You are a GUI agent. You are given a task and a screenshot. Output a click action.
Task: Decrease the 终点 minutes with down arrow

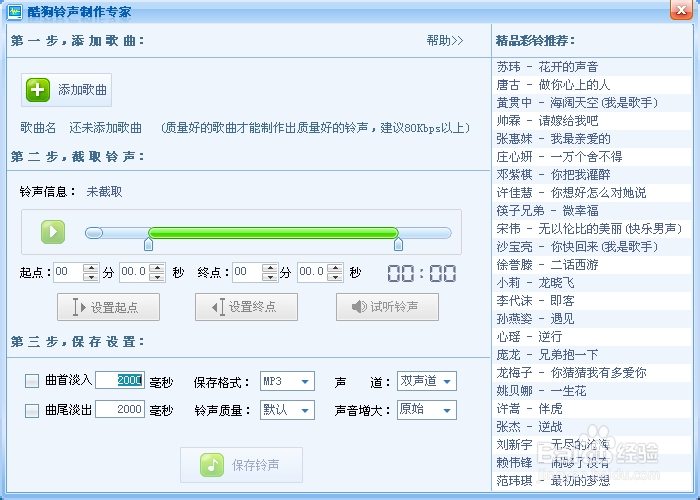[270, 277]
